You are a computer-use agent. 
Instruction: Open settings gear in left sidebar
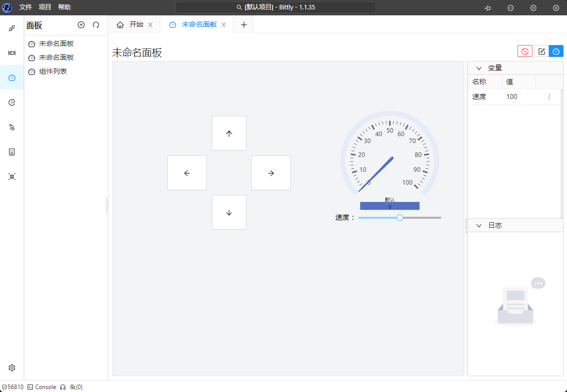point(12,368)
